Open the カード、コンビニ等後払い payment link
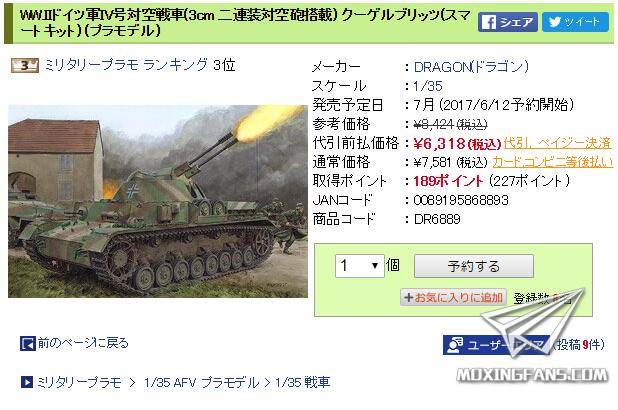The height and width of the screenshot is (410, 618). (x=553, y=162)
